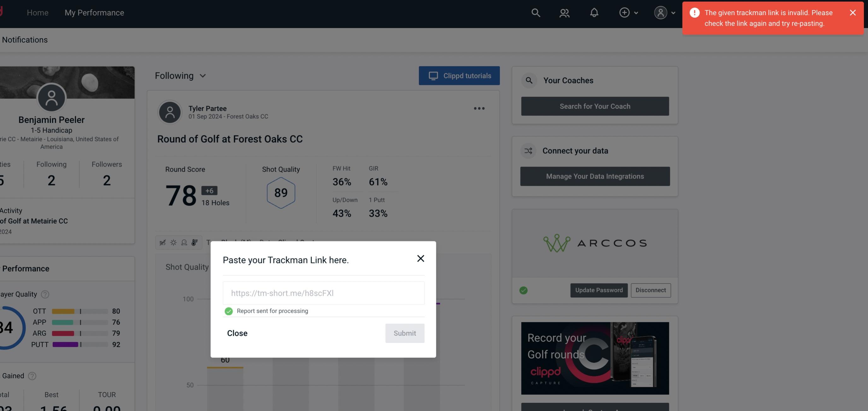
Task: Click the Search for Your Coach button
Action: [595, 106]
